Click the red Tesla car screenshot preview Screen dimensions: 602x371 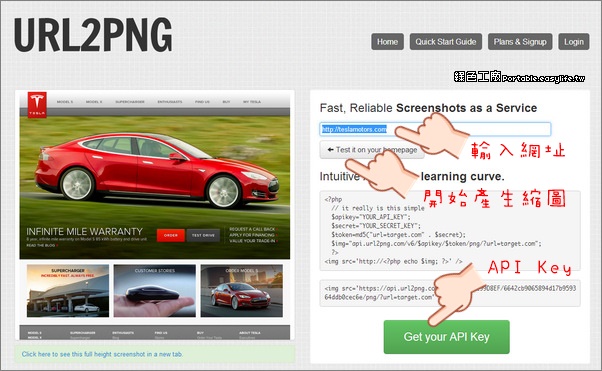pyautogui.click(x=155, y=175)
